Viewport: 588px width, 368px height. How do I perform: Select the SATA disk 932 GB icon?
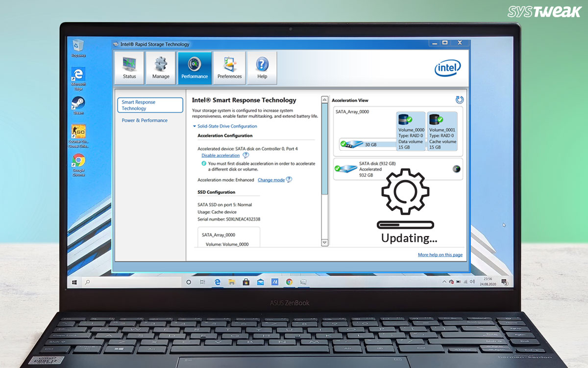(345, 169)
